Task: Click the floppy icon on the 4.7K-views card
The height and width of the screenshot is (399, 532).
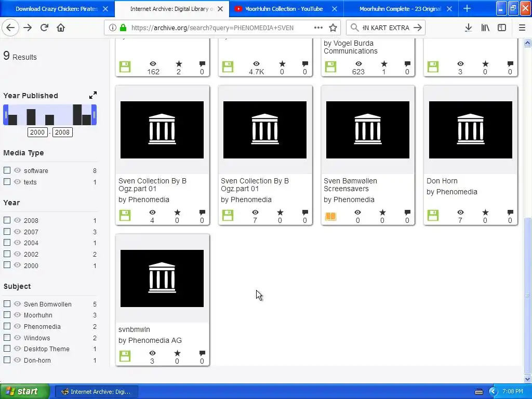Action: pos(228,66)
